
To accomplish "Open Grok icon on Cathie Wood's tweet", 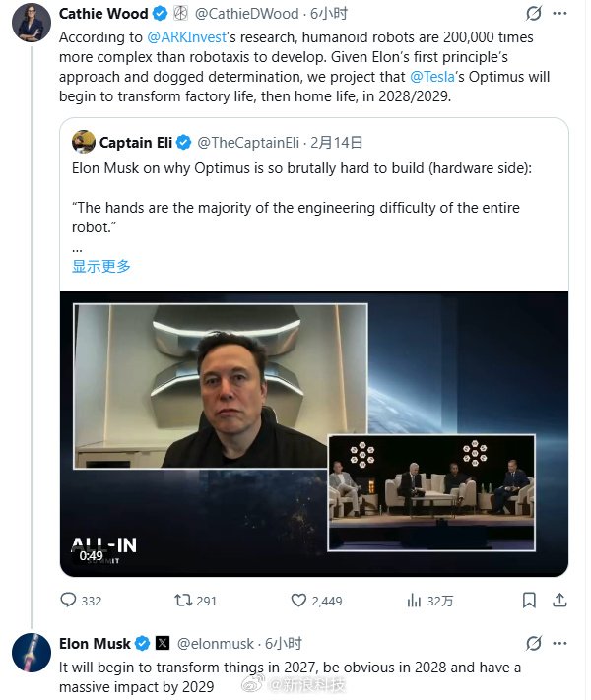I will click(x=534, y=14).
